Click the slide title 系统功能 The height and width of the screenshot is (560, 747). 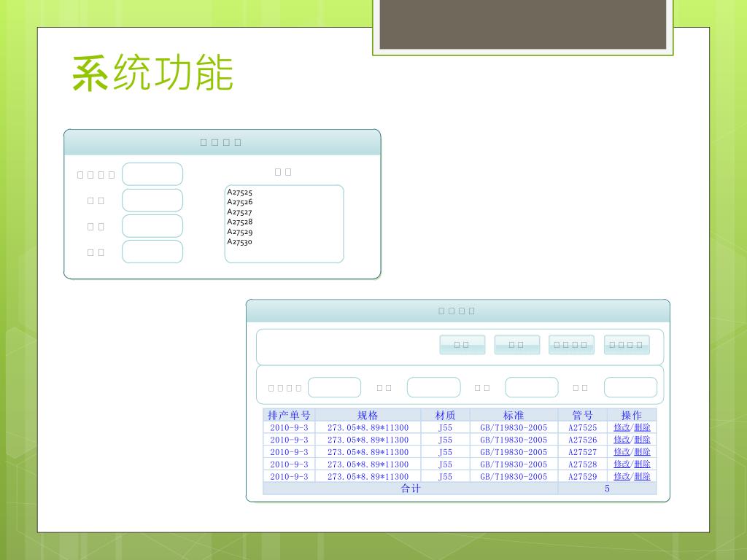pos(152,73)
